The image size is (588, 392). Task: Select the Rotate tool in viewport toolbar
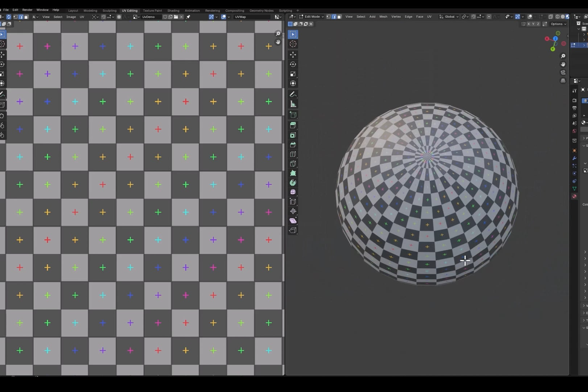point(293,64)
